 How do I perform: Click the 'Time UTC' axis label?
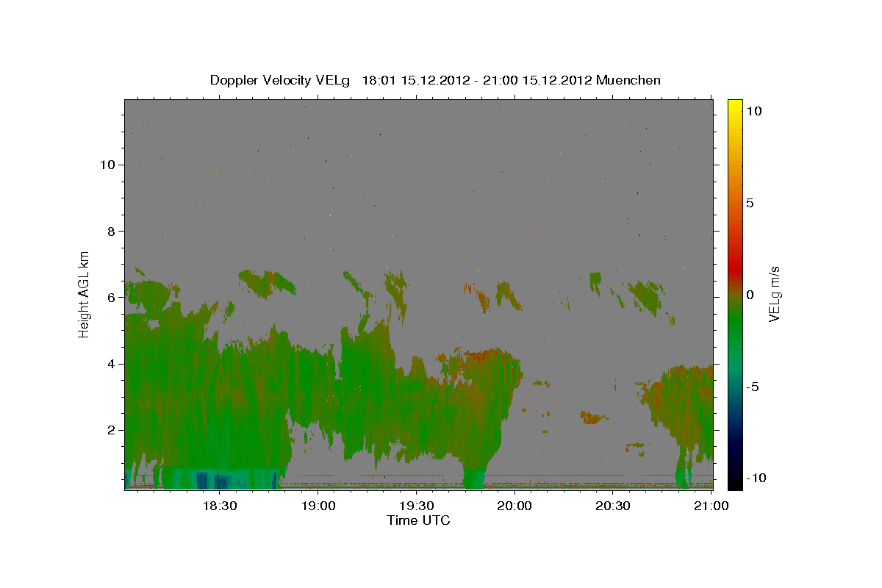(418, 520)
